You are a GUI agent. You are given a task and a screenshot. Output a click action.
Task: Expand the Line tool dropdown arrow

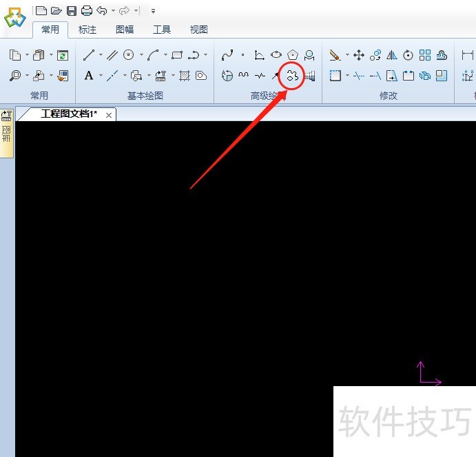click(101, 55)
